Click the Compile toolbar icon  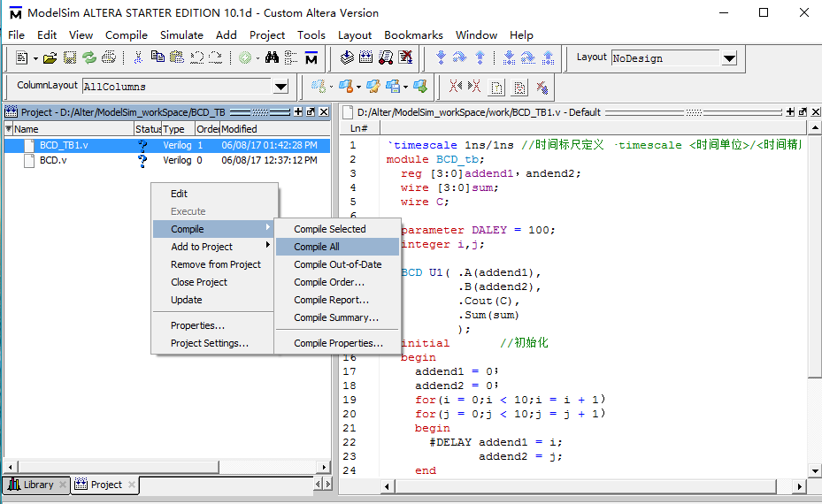click(347, 57)
